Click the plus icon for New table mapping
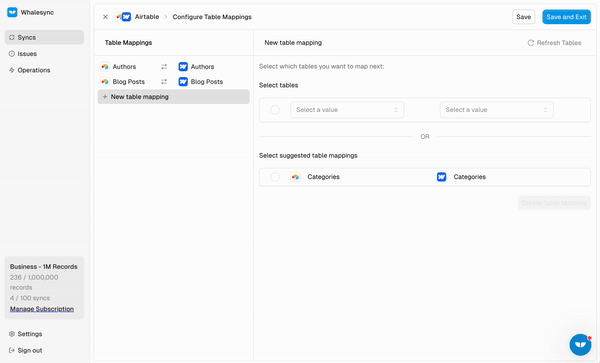 coord(105,97)
